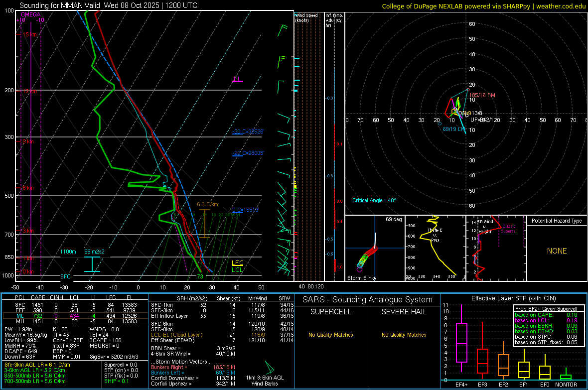Click the "Classic Supercell" label in SR Wind plot
Image resolution: width=588 pixels, height=390 pixels.
click(509, 229)
